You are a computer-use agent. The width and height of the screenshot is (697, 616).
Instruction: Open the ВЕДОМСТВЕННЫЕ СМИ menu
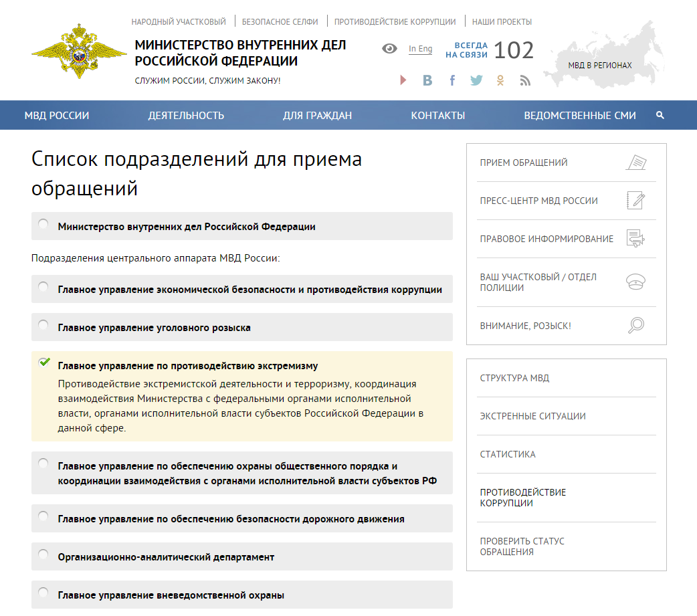(x=580, y=116)
